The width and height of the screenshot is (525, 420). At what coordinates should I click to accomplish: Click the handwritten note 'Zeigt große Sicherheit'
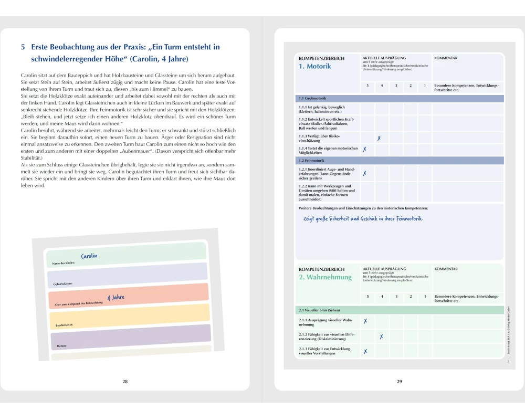(x=363, y=218)
